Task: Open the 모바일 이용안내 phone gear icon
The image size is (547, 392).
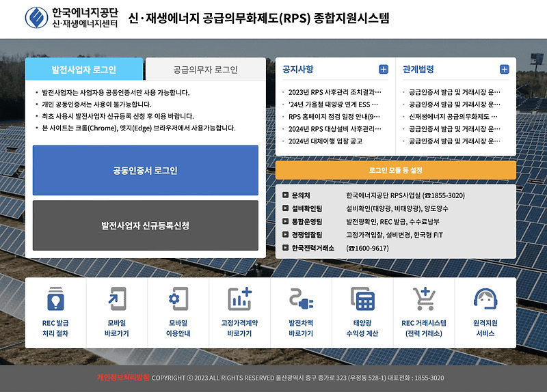Action: click(x=178, y=298)
